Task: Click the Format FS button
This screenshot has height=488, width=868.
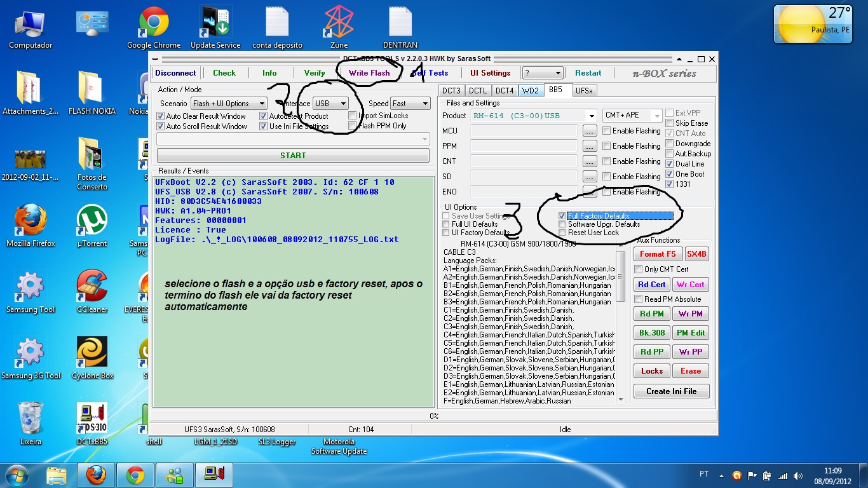Action: (658, 254)
